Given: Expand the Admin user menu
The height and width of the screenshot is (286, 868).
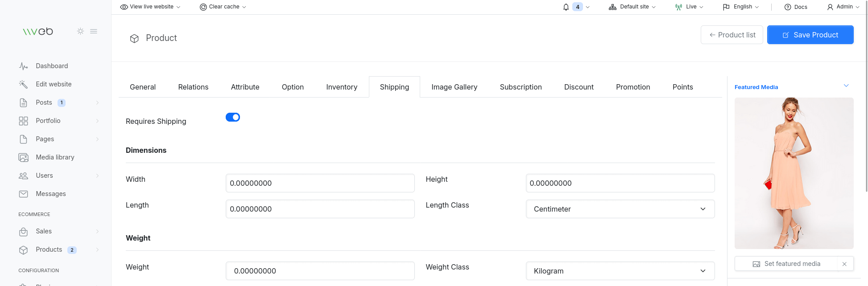Looking at the screenshot, I should (x=843, y=7).
